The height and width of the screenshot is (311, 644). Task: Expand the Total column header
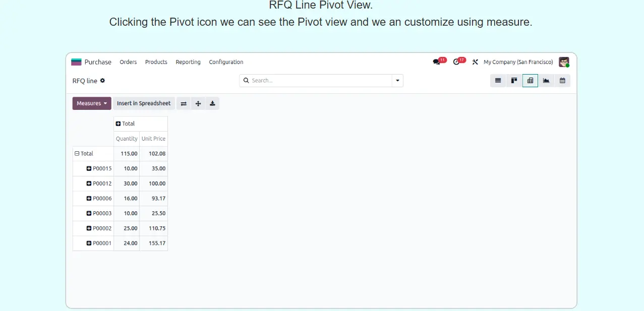click(x=119, y=123)
